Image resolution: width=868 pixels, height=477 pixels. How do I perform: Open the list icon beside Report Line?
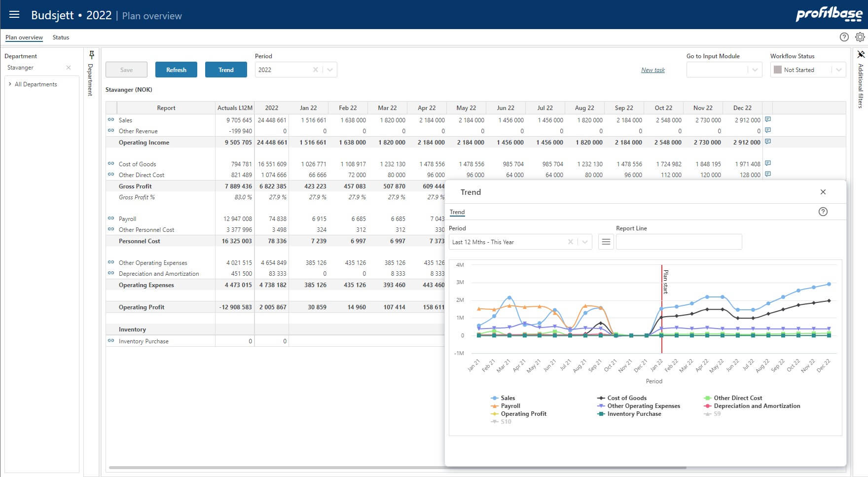point(606,242)
